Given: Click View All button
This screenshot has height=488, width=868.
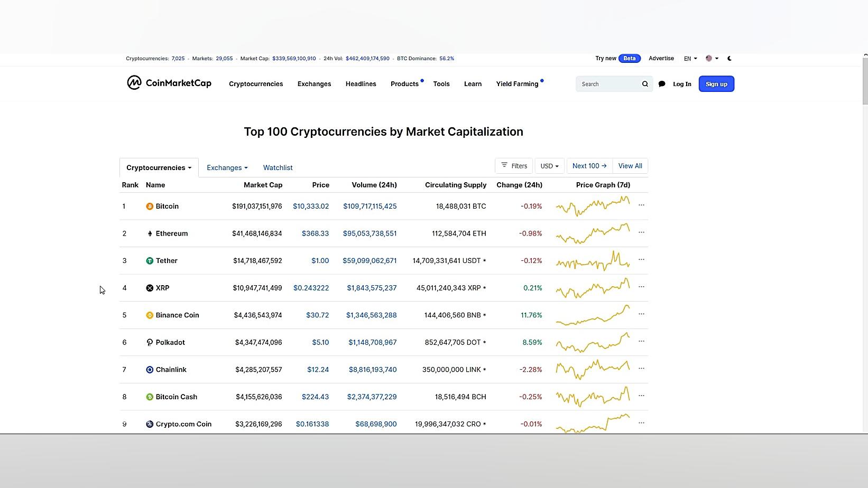Looking at the screenshot, I should (630, 166).
